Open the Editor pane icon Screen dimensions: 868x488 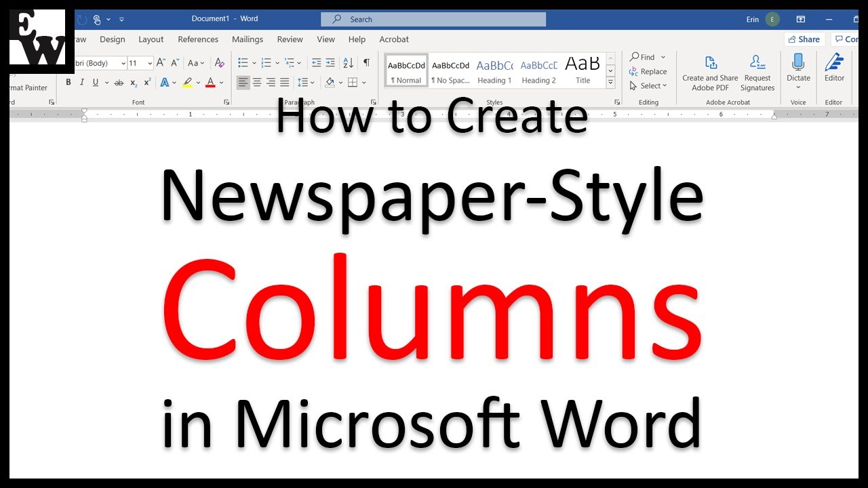pos(834,62)
